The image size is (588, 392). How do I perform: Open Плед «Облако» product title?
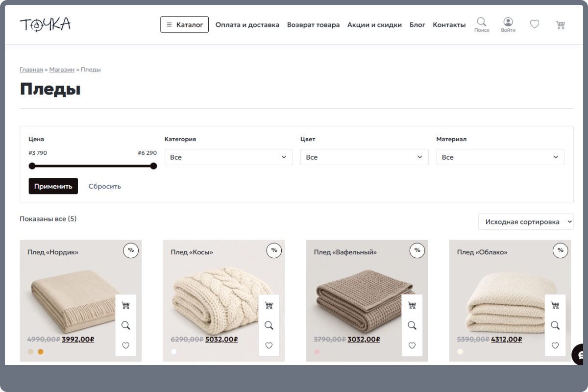pos(482,252)
